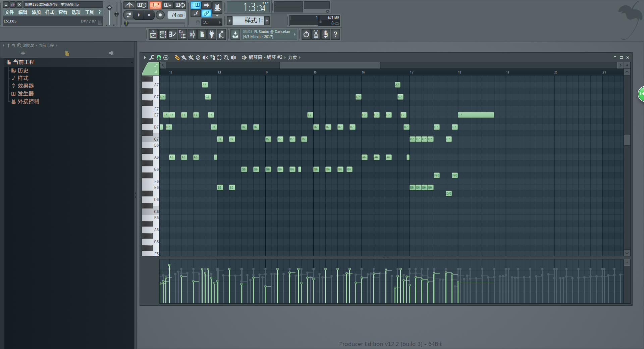Toggle pattern/song mode switch
Viewport: 644px width, 349px height.
pyautogui.click(x=128, y=15)
